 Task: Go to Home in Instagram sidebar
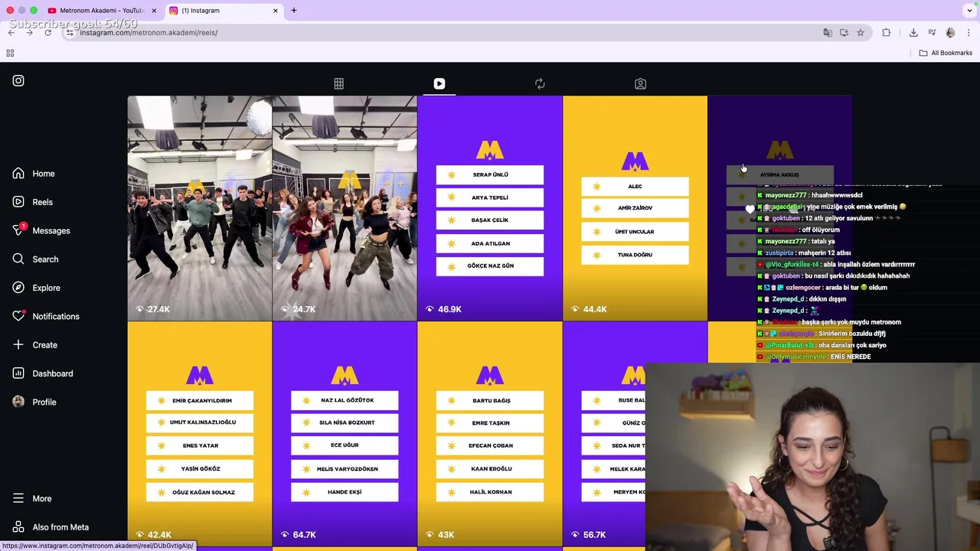[34, 174]
